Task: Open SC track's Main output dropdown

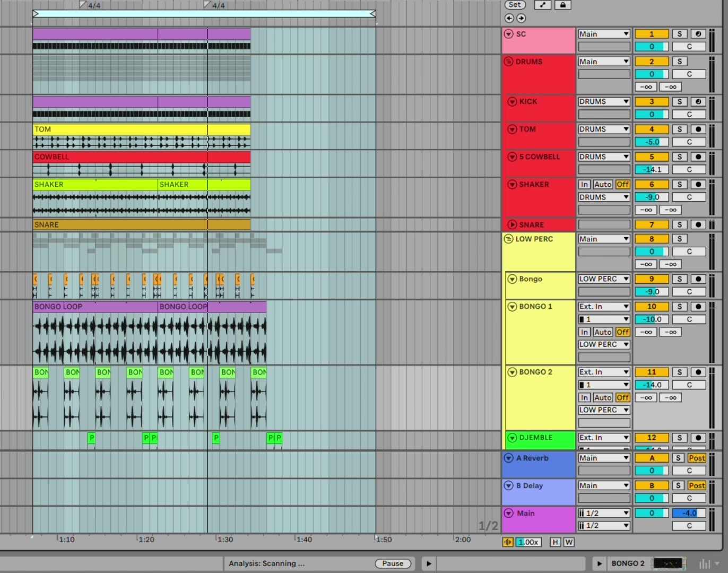Action: (604, 34)
